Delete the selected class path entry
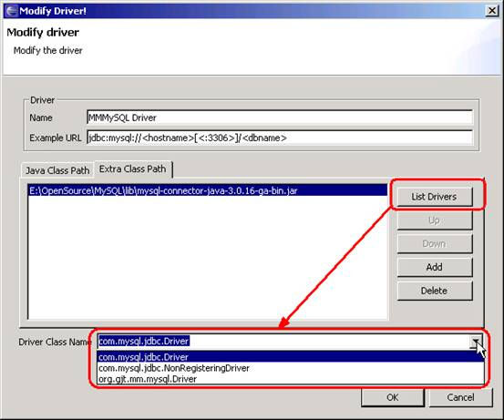This screenshot has height=420, width=504. [x=435, y=291]
